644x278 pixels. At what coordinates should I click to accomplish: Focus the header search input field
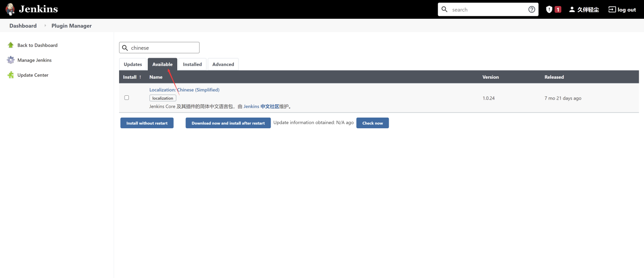point(488,9)
